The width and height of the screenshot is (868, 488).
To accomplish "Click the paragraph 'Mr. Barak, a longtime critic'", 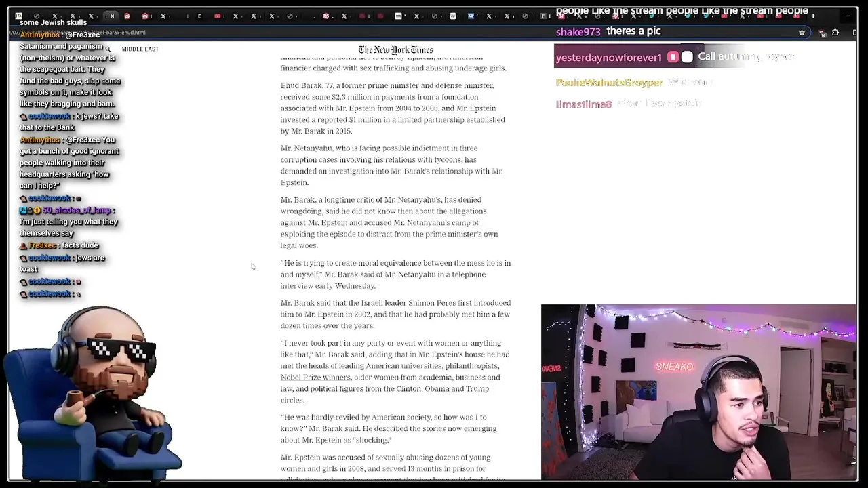I will [x=390, y=222].
